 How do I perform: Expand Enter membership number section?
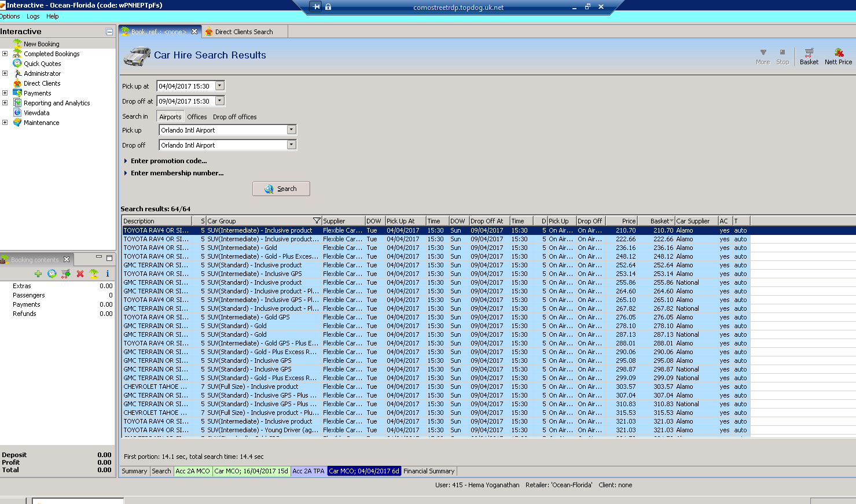[x=177, y=173]
